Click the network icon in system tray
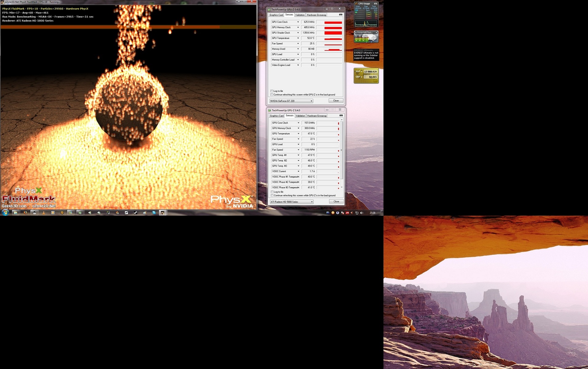The width and height of the screenshot is (588, 369). pos(357,213)
